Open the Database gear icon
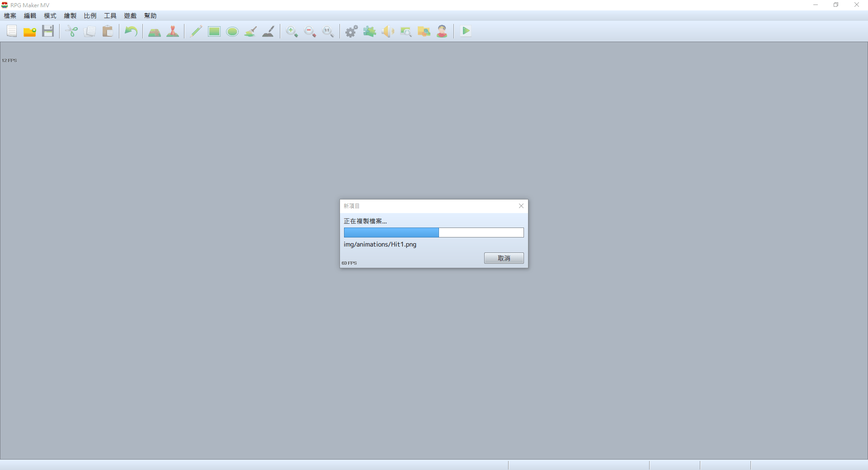868x470 pixels. click(352, 31)
